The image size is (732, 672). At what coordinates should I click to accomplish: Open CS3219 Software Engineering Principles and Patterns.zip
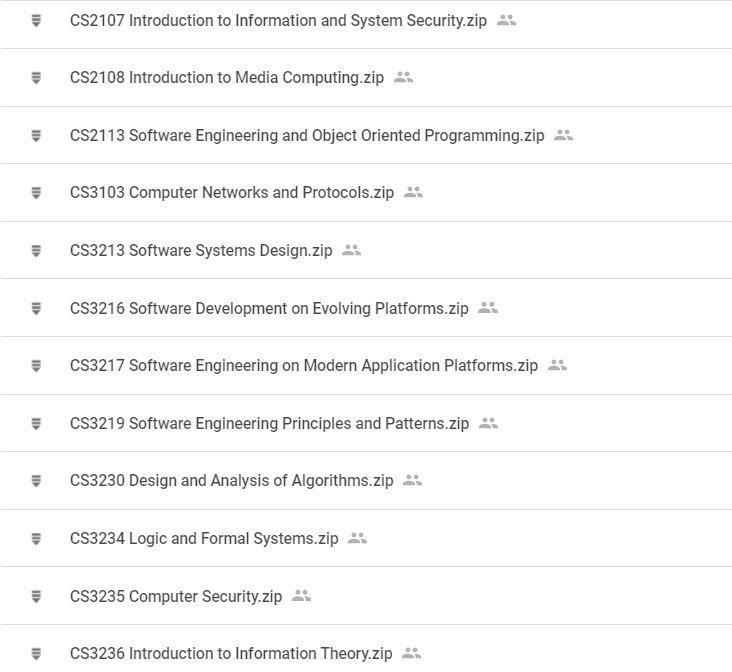269,423
